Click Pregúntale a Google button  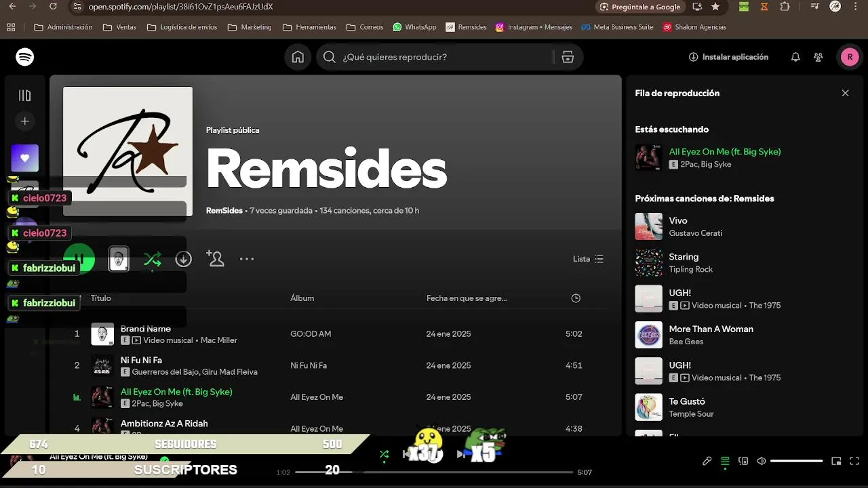[x=639, y=6]
